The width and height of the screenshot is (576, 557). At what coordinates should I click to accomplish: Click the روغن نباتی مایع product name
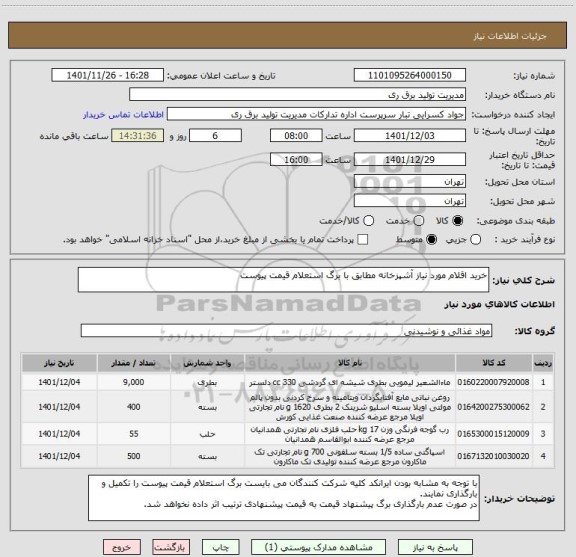coord(350,407)
